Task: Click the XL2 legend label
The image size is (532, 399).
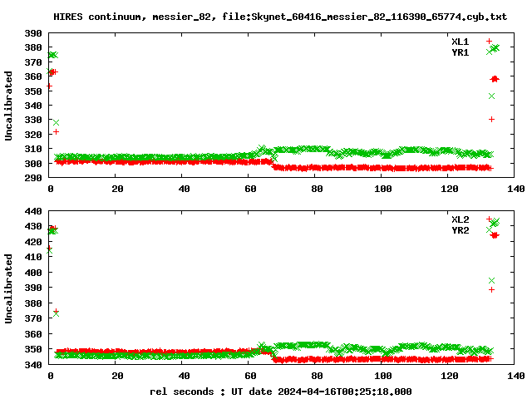Action: 460,219
